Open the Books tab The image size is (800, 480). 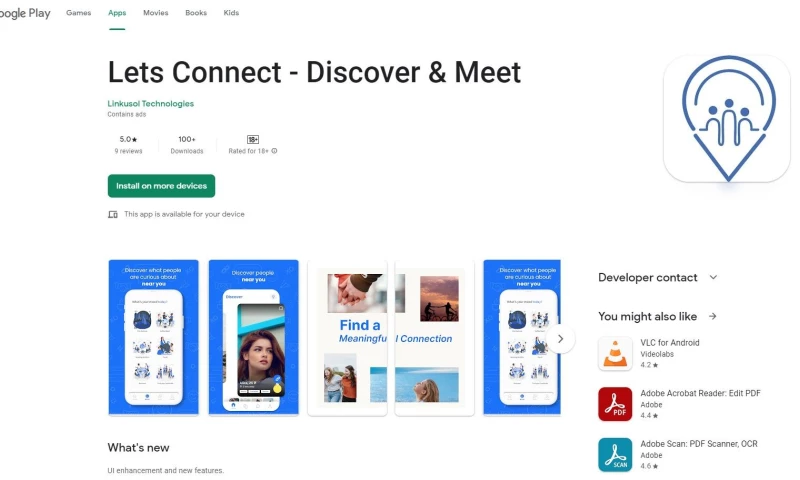tap(196, 13)
